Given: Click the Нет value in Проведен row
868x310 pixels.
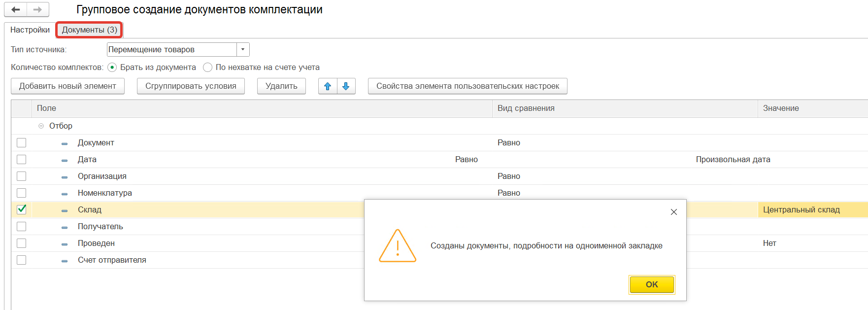Looking at the screenshot, I should 769,243.
